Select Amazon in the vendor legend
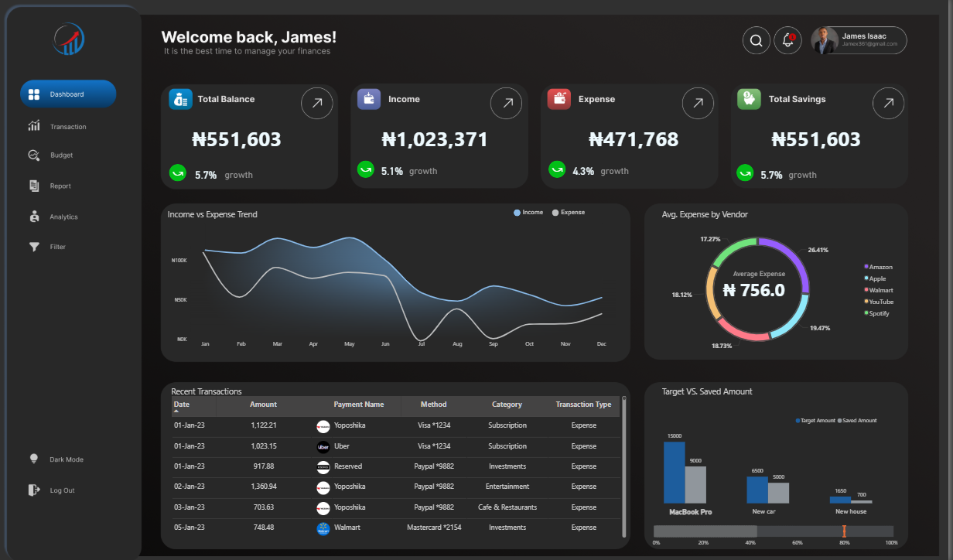 [x=878, y=267]
